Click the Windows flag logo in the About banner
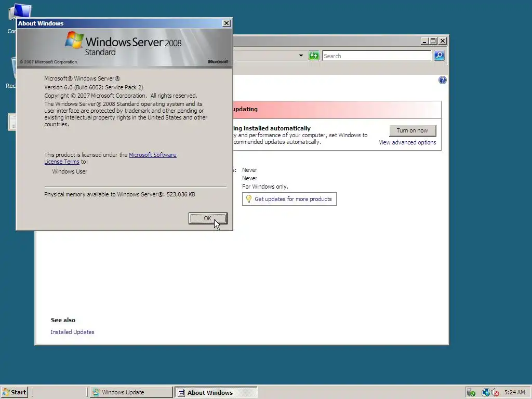The height and width of the screenshot is (399, 532). click(74, 40)
